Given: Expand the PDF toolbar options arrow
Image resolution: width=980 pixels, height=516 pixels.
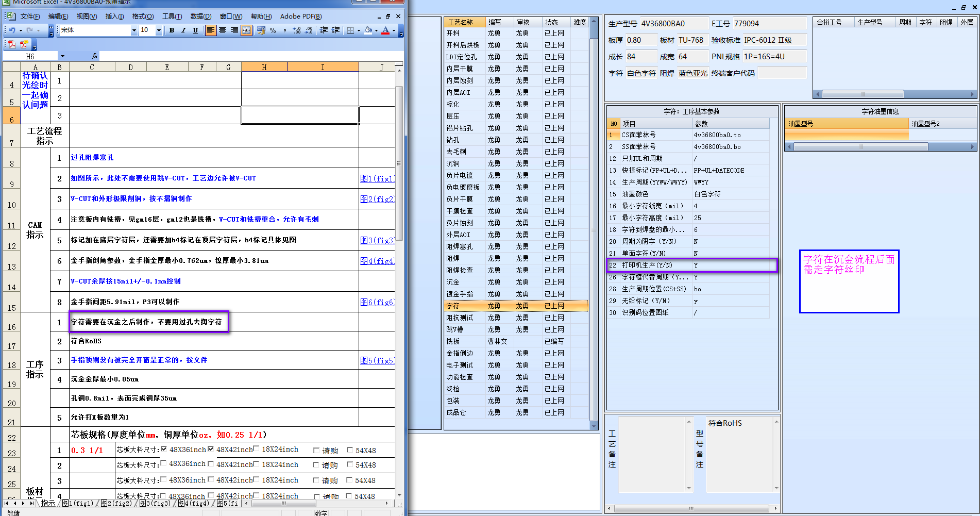Looking at the screenshot, I should pyautogui.click(x=35, y=45).
